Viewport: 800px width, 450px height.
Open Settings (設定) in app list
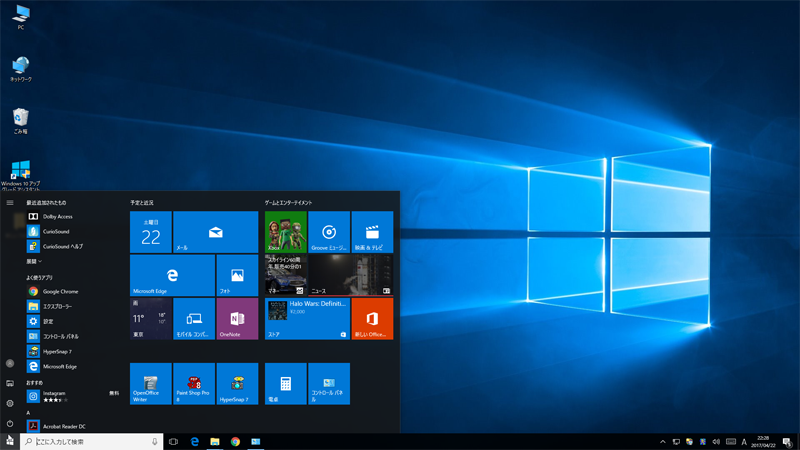click(x=73, y=321)
